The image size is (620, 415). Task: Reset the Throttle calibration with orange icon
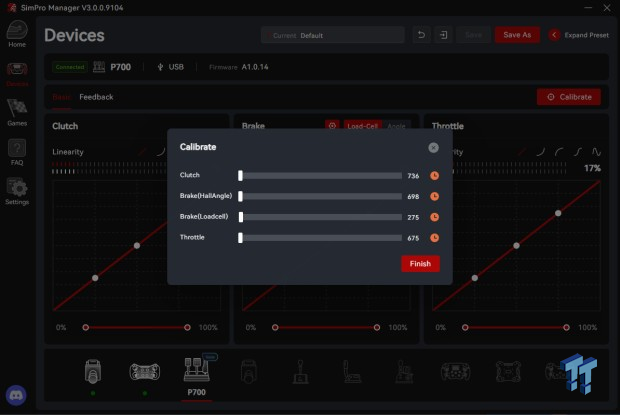click(x=434, y=238)
